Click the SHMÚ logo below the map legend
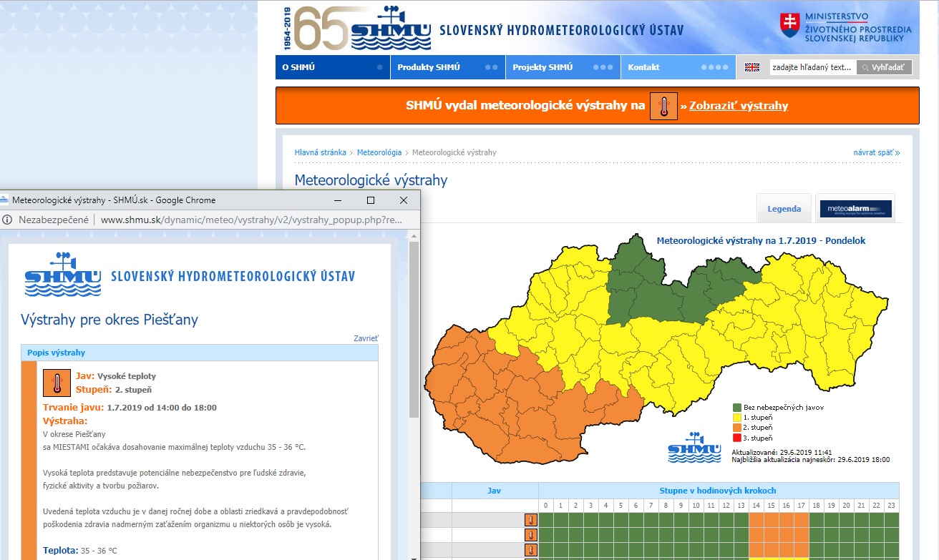The width and height of the screenshot is (939, 560). click(694, 447)
